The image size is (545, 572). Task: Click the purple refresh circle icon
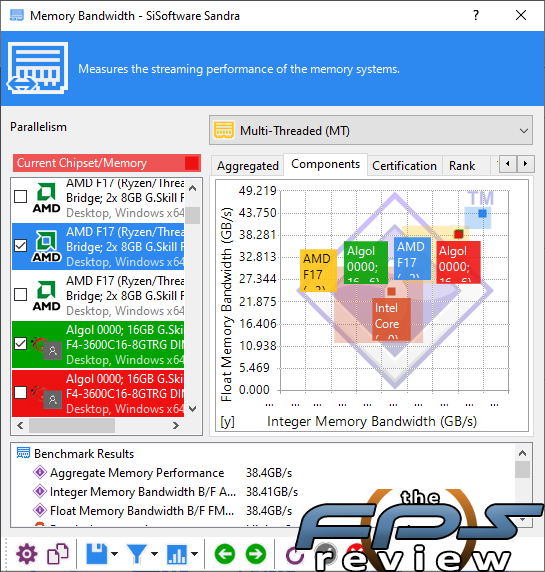coord(295,555)
